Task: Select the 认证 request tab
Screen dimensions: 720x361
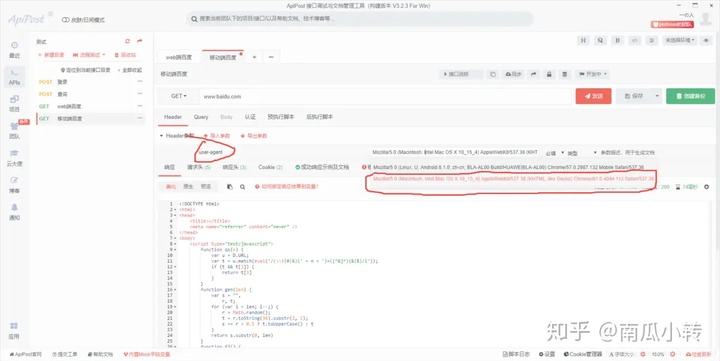Action: (250, 117)
